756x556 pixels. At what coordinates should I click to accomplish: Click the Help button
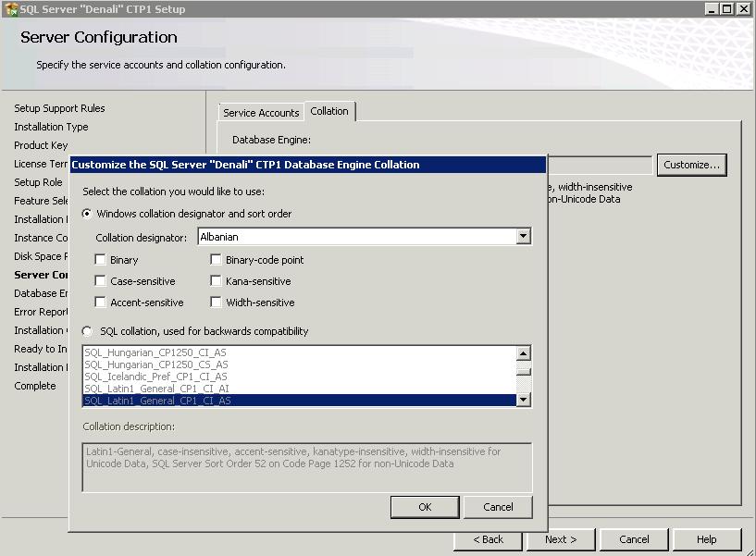(706, 539)
